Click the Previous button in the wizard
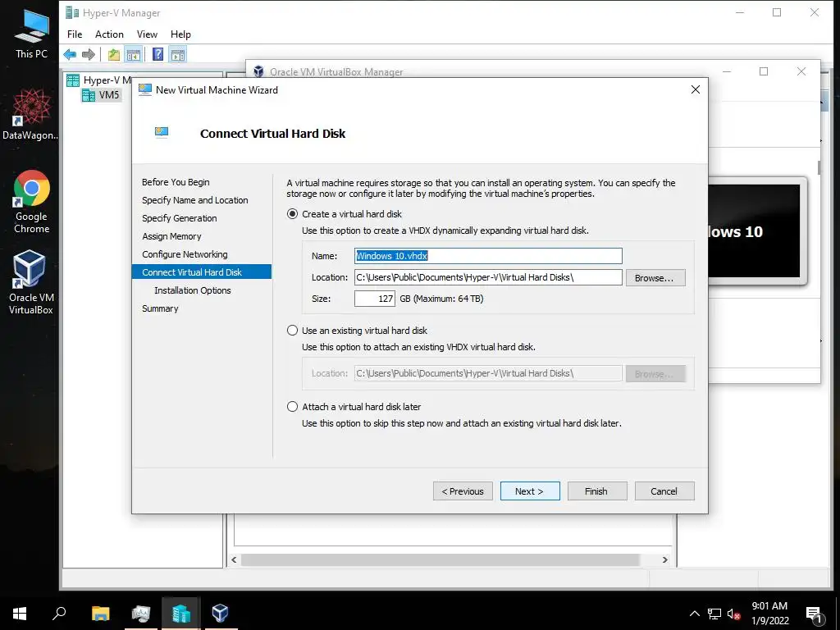Image resolution: width=840 pixels, height=630 pixels. point(463,491)
